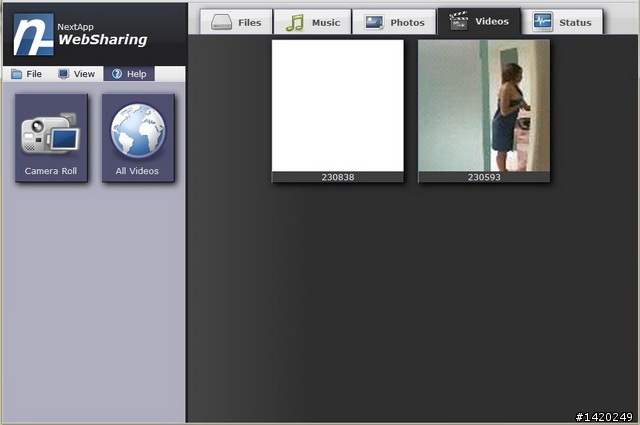640x425 pixels.
Task: Open the Camera Roll video category
Action: click(x=51, y=138)
